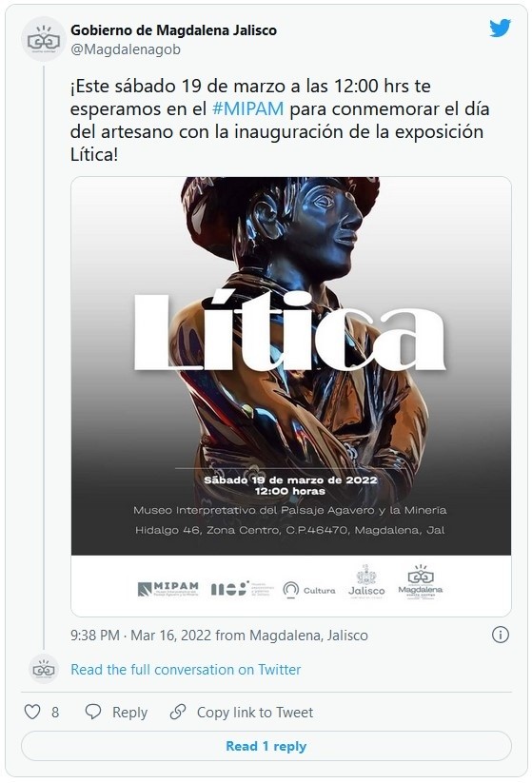Like the tweet with the heart icon
This screenshot has width=532, height=783.
(32, 712)
